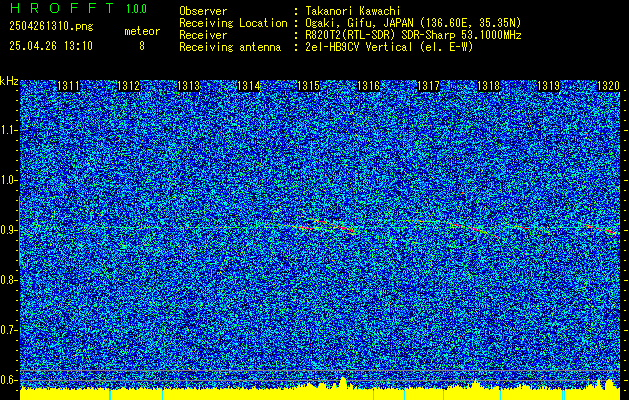This screenshot has width=629, height=400.
Task: Click the meteor count label
Action: 142,31
